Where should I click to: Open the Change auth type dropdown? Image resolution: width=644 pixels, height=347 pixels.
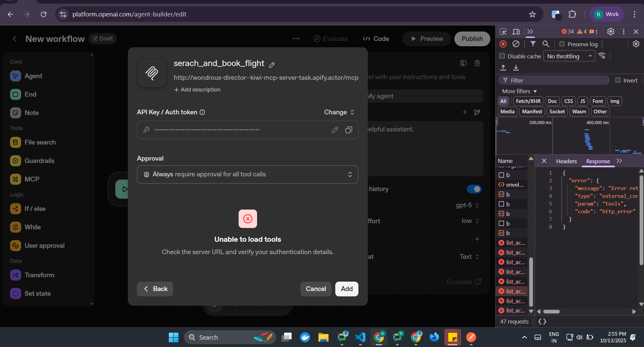[x=339, y=112]
